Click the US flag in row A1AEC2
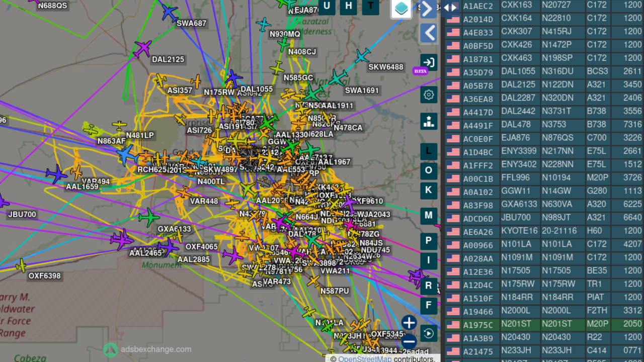 453,6
